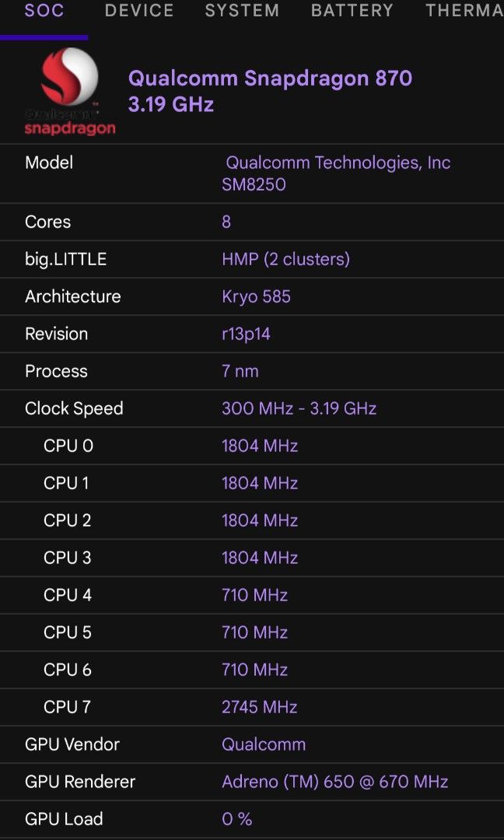Image resolution: width=504 pixels, height=840 pixels.
Task: Select the GPU Vendor row
Action: pyautogui.click(x=252, y=744)
